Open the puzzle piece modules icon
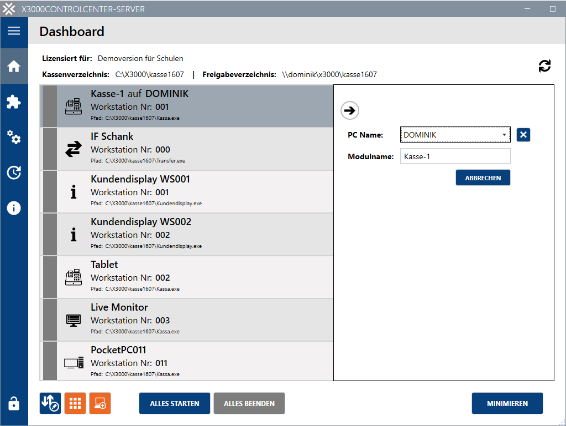 [14, 102]
